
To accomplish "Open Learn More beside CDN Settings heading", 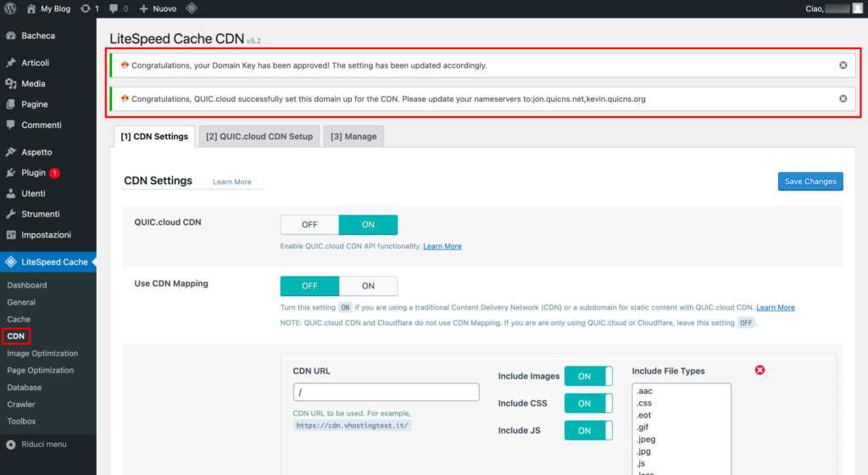I will click(x=232, y=182).
